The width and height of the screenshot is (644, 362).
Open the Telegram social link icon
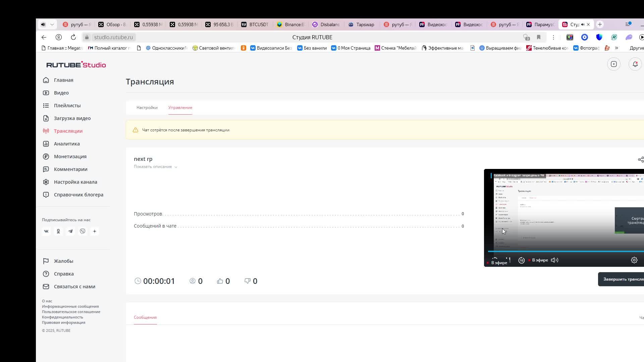70,231
